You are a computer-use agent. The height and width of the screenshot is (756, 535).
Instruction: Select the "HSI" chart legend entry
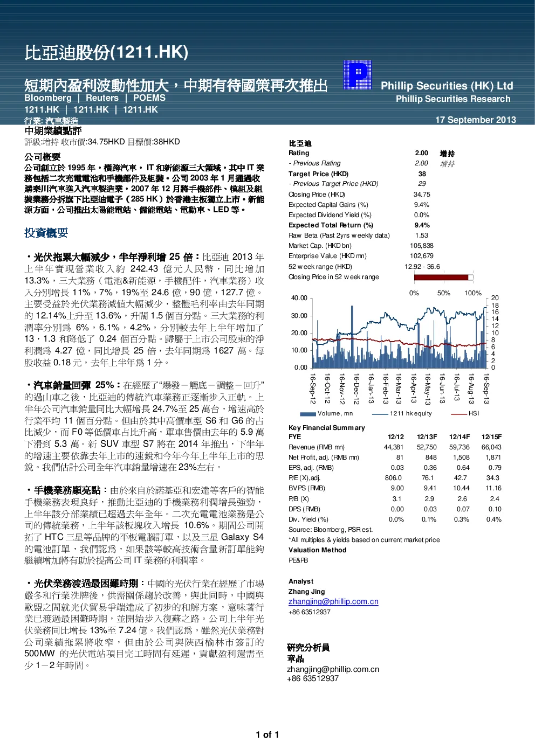[465, 414]
